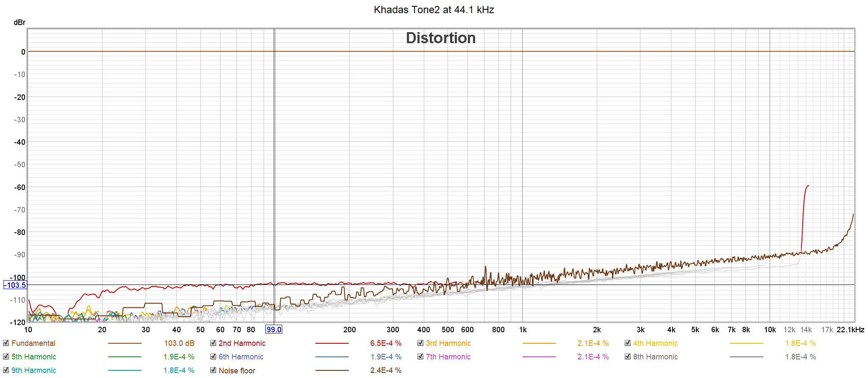Click the 8th Harmonic legend label

(655, 357)
